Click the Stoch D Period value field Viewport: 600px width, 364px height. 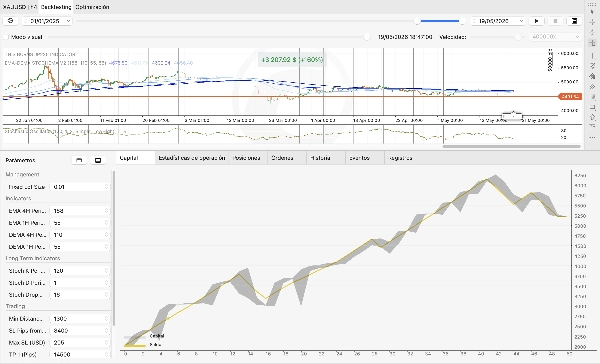80,283
